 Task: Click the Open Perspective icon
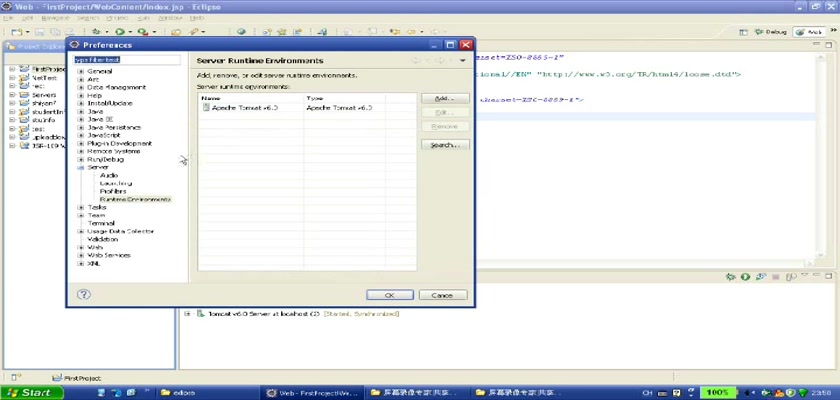click(x=746, y=32)
